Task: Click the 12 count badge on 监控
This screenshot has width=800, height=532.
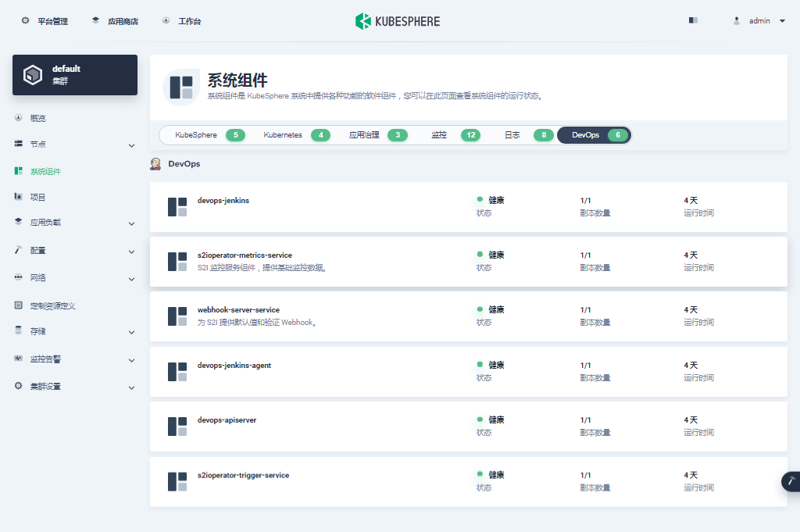Action: click(470, 134)
